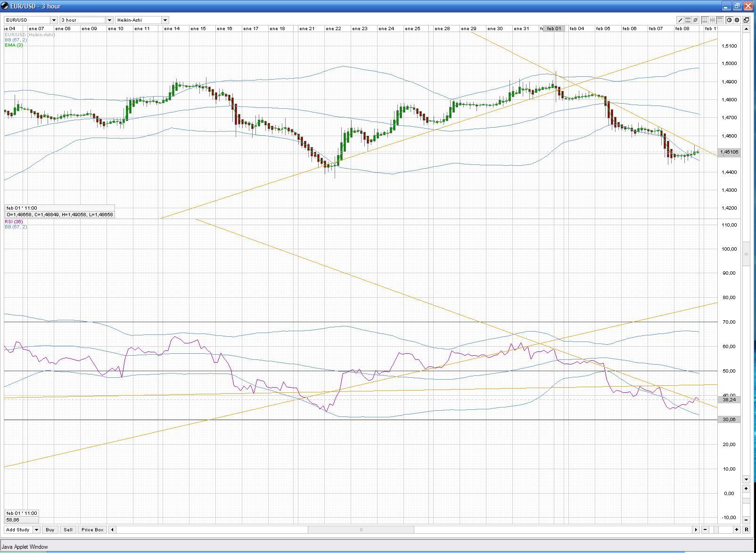The width and height of the screenshot is (756, 553).
Task: Select the trend line drawing tool
Action: 680,20
